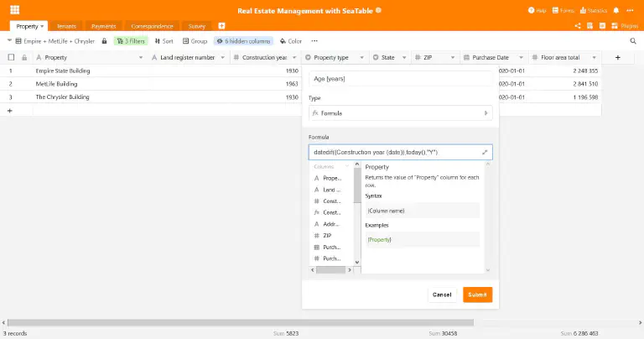
Task: Switch to the Correspondence tab
Action: click(x=152, y=26)
